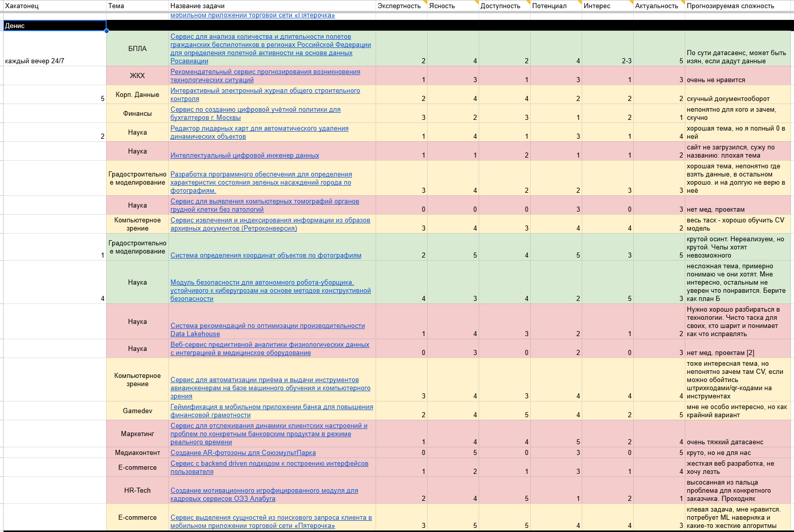This screenshot has width=794, height=532.
Task: Click the 'Экспертность' header cell with note
Action: [x=401, y=6]
